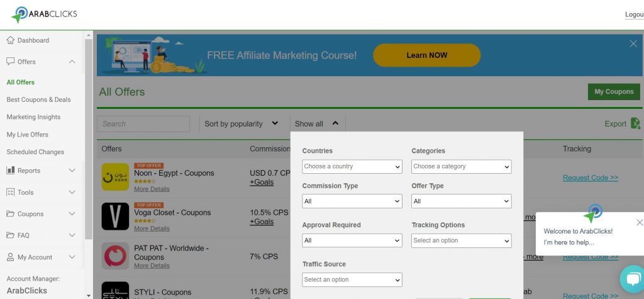
Task: Open the Sort by popularity dropdown
Action: click(x=241, y=123)
